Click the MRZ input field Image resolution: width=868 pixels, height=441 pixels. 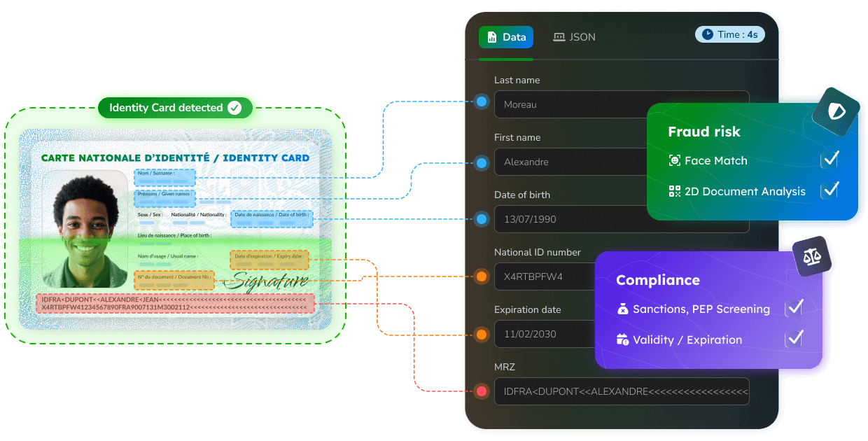pos(622,391)
